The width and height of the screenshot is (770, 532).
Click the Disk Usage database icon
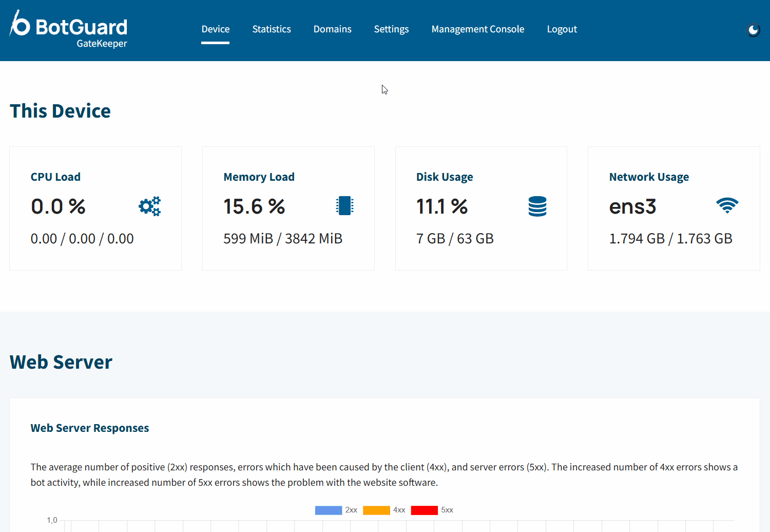(x=537, y=206)
